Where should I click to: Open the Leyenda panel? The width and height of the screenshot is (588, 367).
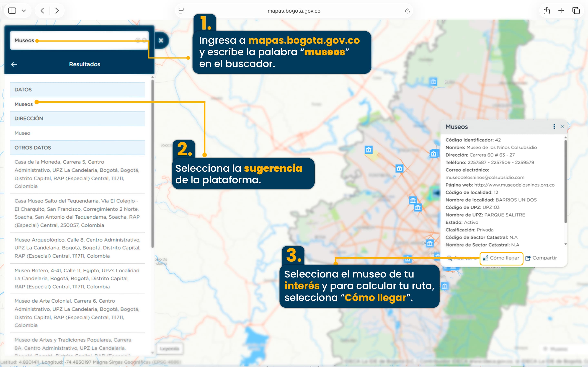(170, 349)
